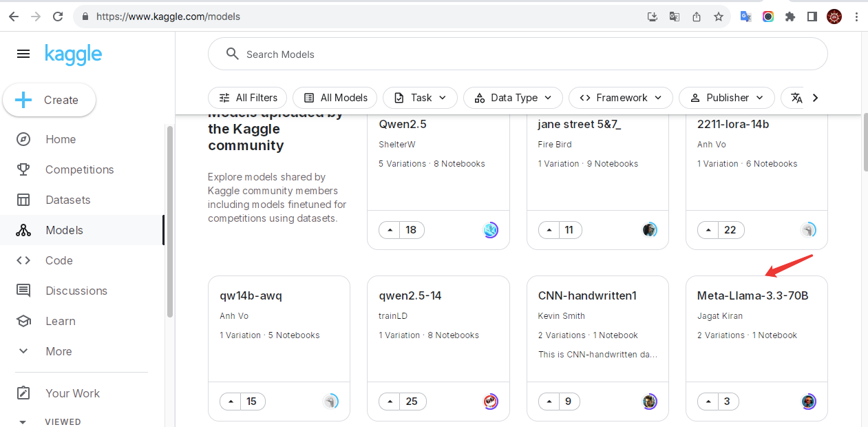The image size is (868, 427).
Task: Click the install app icon in address bar
Action: click(653, 17)
